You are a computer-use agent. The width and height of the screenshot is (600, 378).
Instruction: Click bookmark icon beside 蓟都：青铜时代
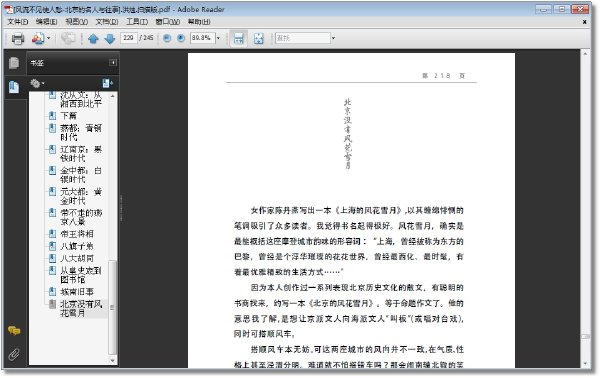click(53, 128)
